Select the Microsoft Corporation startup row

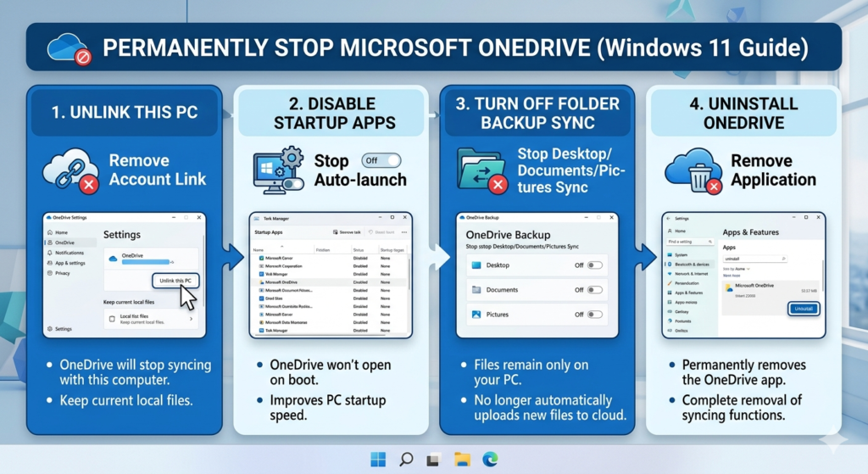point(331,266)
